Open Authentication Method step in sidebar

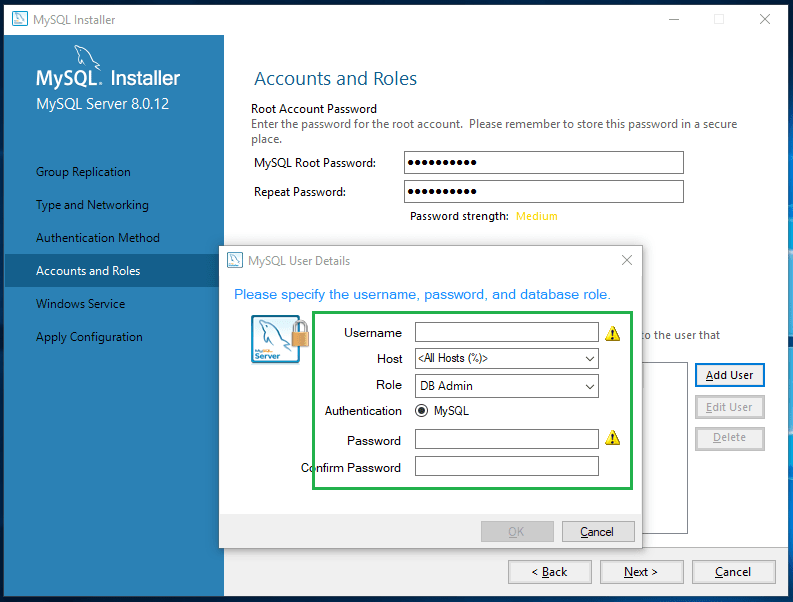pos(98,238)
